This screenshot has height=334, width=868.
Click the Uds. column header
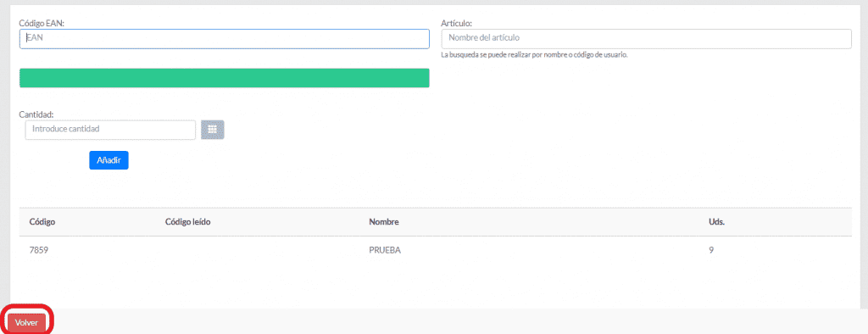(x=717, y=222)
